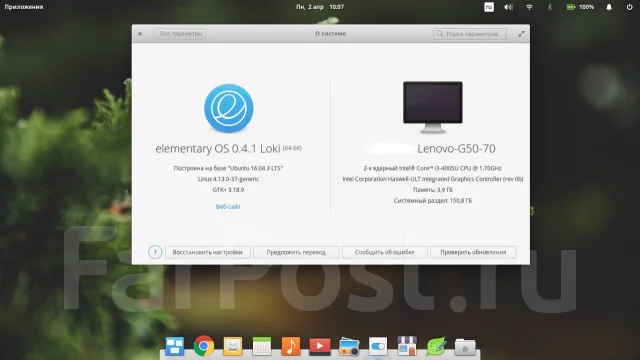Click the GTK+ 3.18.9 version text

(228, 190)
